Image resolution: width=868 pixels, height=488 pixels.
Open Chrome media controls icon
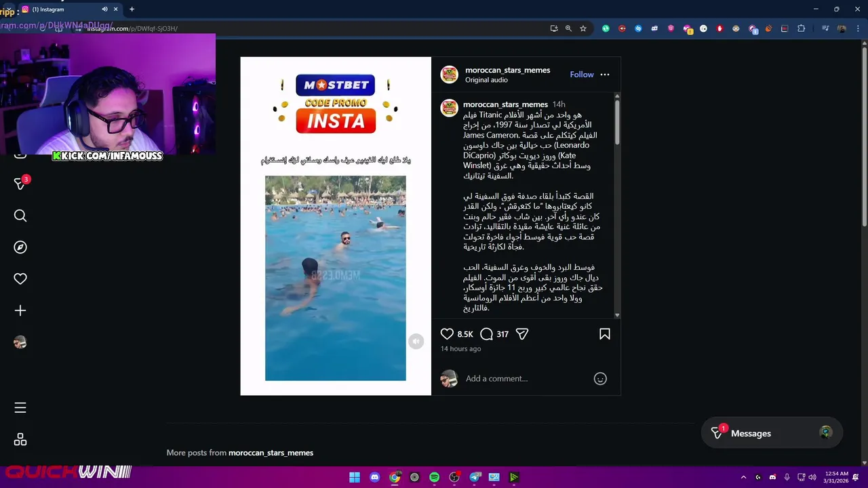coord(825,28)
